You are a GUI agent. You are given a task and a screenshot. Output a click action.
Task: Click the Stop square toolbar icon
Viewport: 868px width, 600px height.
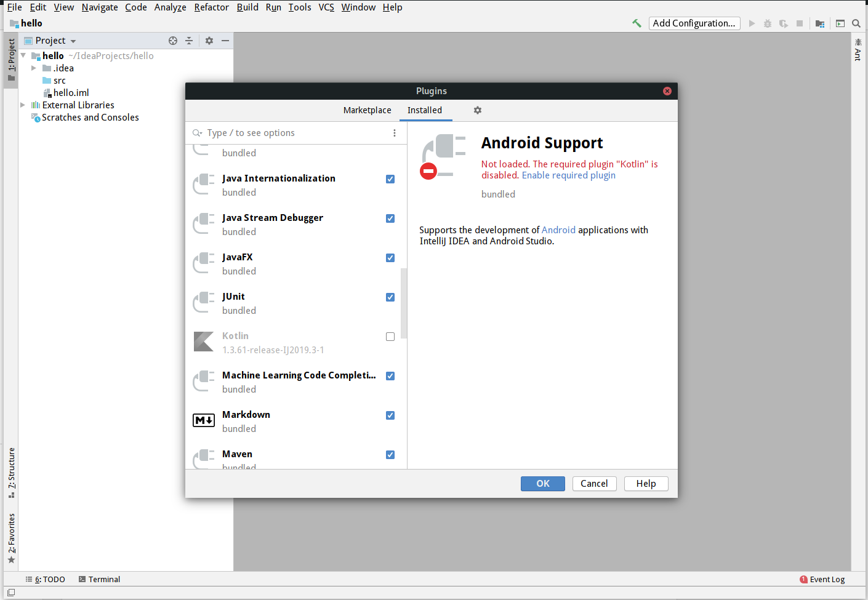point(800,23)
